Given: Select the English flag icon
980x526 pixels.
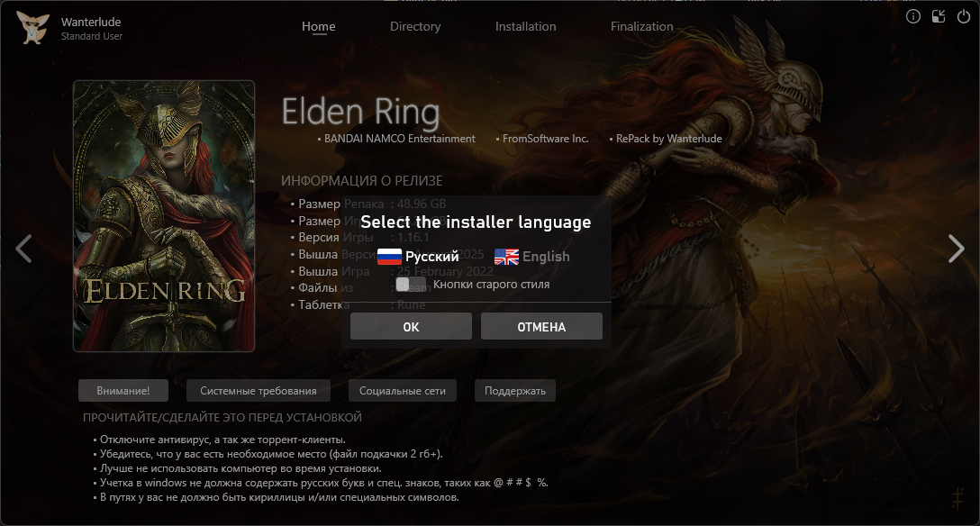Looking at the screenshot, I should click(506, 257).
